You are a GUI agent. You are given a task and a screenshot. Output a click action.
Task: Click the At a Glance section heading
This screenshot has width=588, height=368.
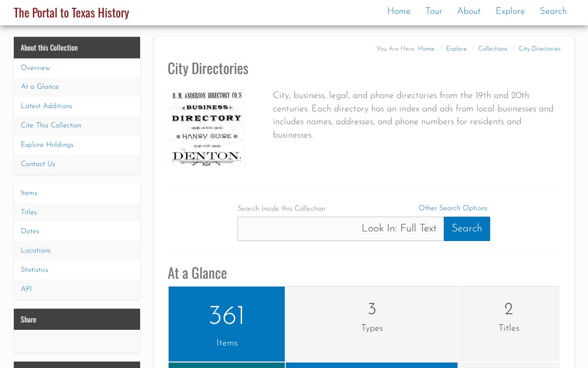coord(197,273)
